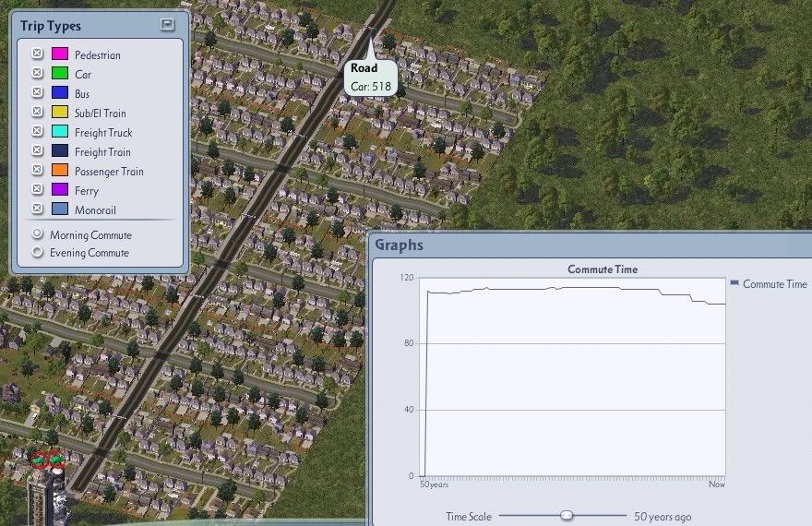
Task: Click the red-ringed building marker on map
Action: point(47,460)
